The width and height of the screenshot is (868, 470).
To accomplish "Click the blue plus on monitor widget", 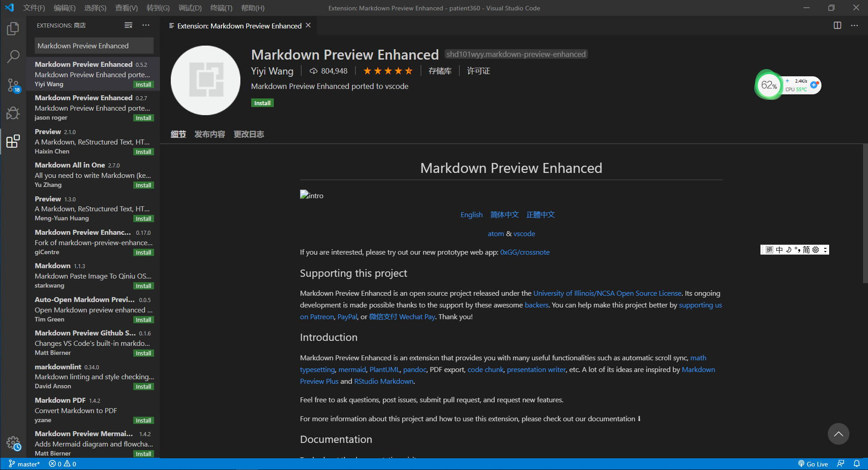I will pos(814,84).
